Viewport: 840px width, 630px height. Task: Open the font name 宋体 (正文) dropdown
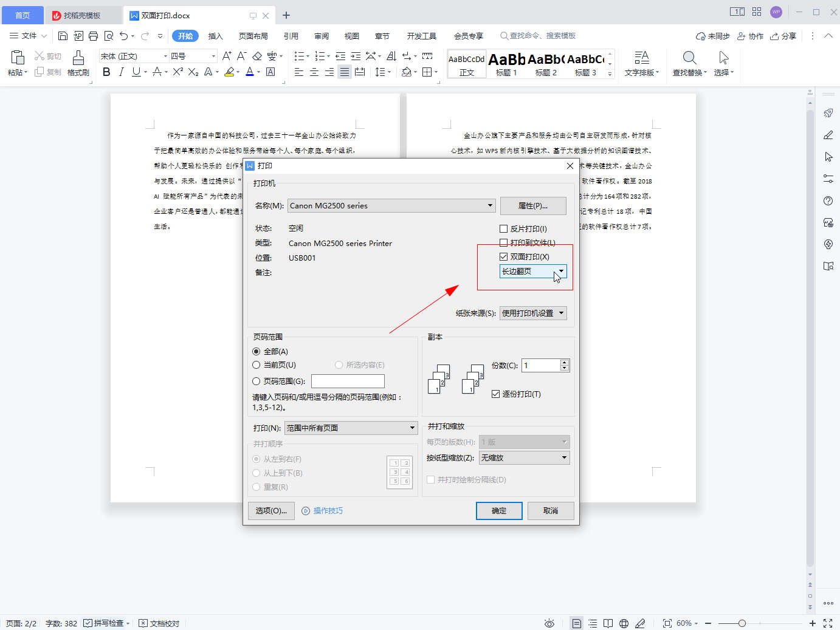[165, 56]
